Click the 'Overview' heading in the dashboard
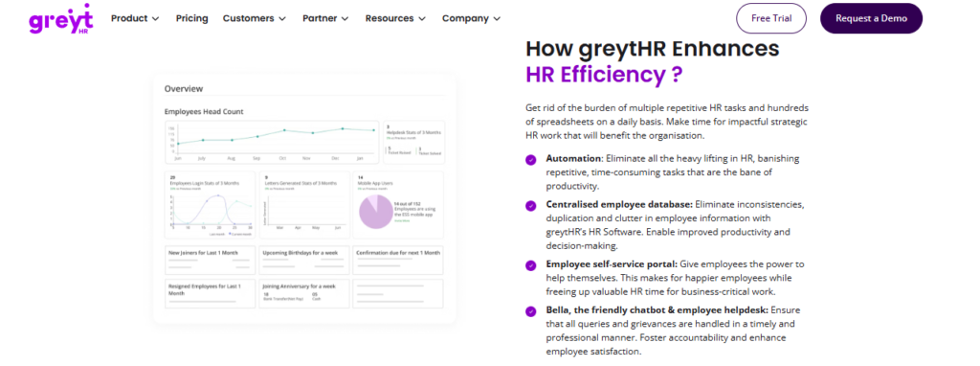Image resolution: width=980 pixels, height=366 pixels. [184, 89]
